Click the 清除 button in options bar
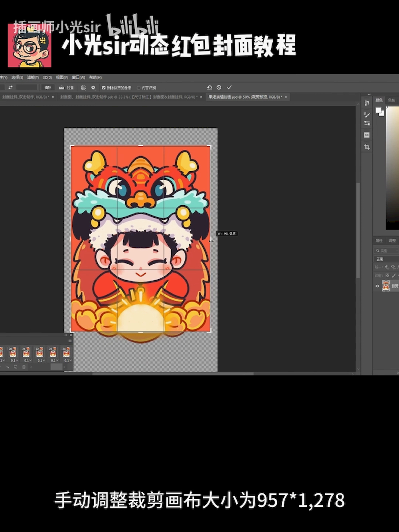 pyautogui.click(x=48, y=87)
